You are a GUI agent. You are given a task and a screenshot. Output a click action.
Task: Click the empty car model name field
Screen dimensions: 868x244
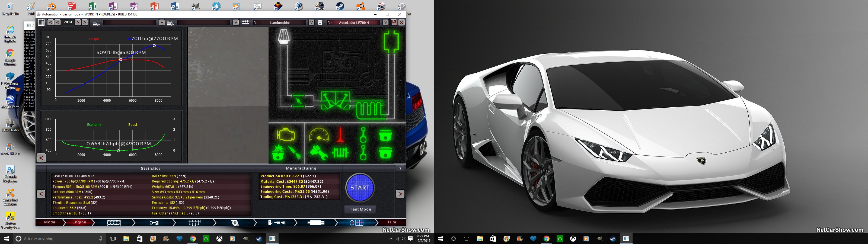pos(130,23)
